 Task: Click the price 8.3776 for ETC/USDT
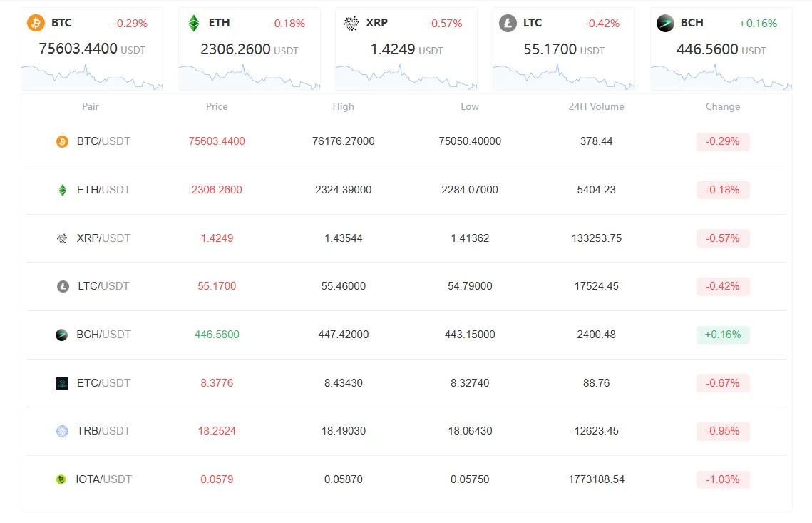click(x=217, y=382)
